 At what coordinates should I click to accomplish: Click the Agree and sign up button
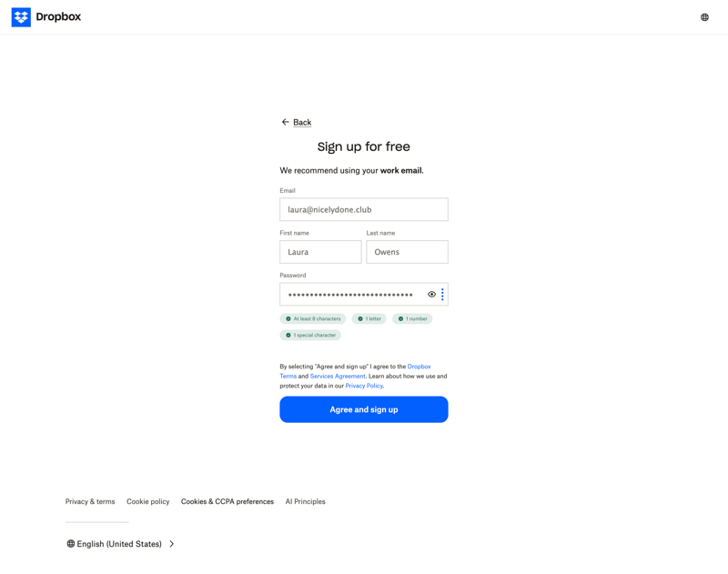coord(363,409)
